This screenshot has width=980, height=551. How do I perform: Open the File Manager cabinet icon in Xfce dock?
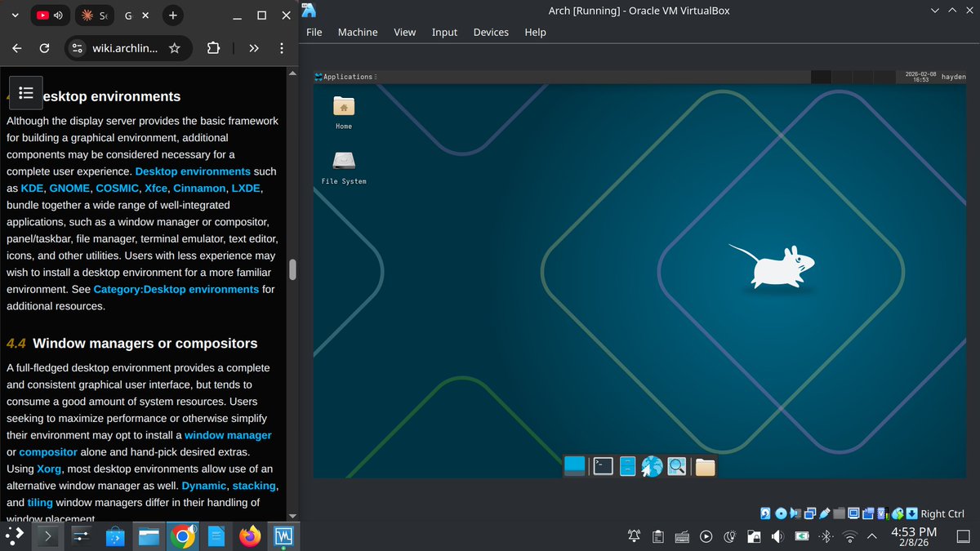click(627, 466)
